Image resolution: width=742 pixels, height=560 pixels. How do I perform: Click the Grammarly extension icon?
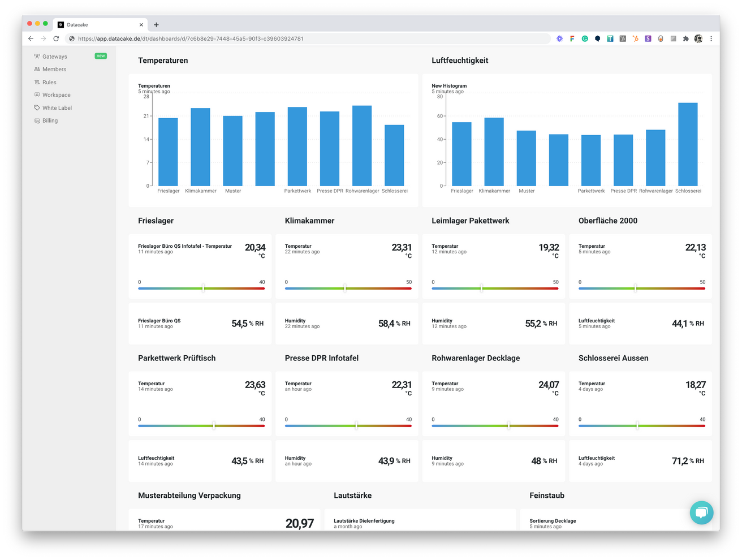click(584, 38)
